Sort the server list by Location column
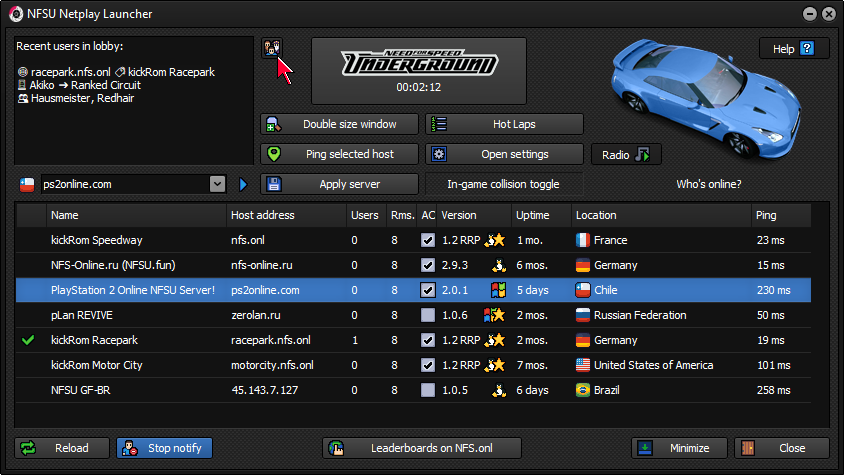 tap(660, 215)
